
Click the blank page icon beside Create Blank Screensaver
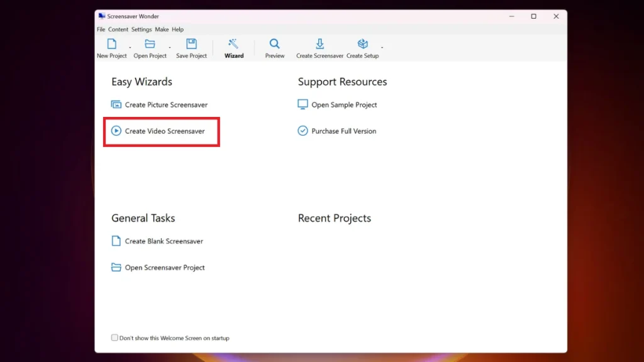(116, 241)
